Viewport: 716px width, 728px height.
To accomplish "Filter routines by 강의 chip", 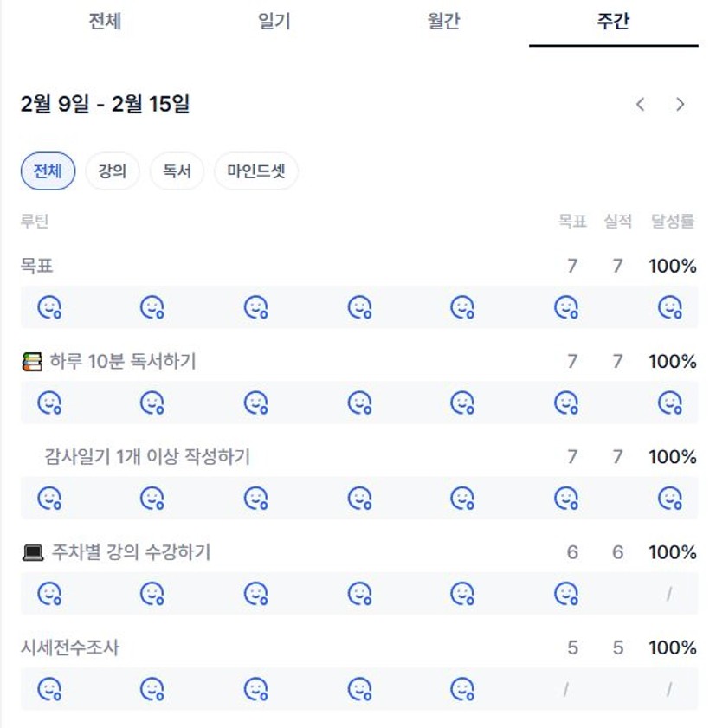I will 113,171.
